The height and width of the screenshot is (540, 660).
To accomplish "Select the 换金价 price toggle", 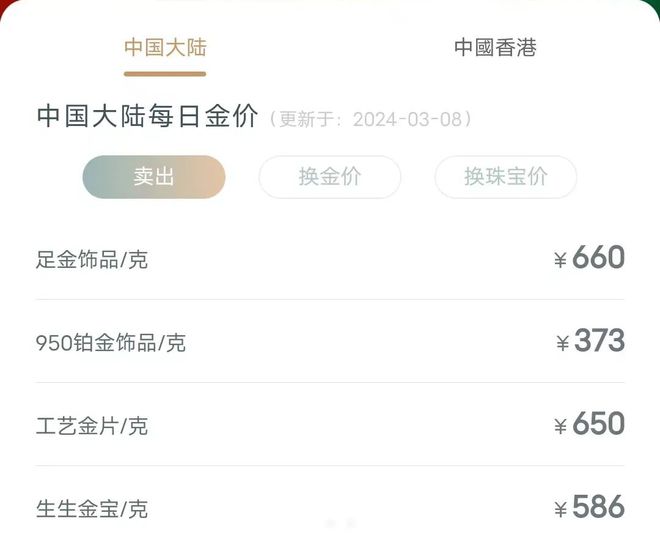I will point(330,177).
